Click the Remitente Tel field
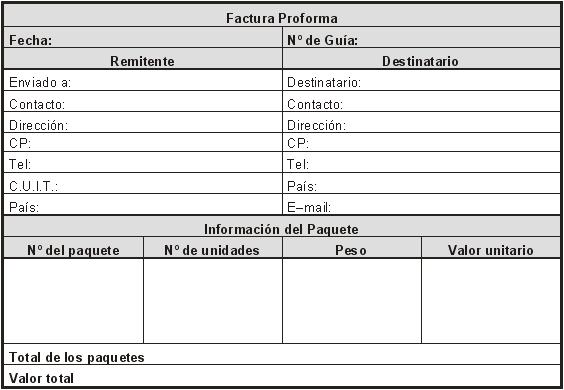Screen dimensions: 564x390 (143, 162)
